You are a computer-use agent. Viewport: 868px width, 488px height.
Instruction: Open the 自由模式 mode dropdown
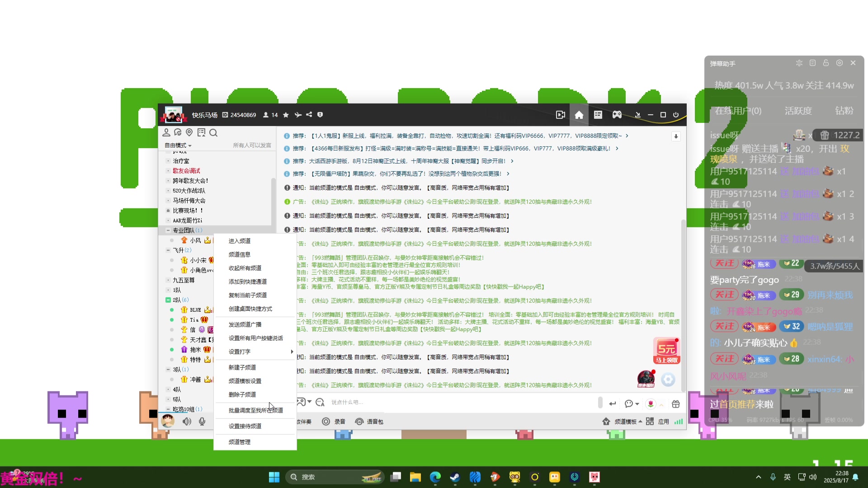click(x=178, y=145)
